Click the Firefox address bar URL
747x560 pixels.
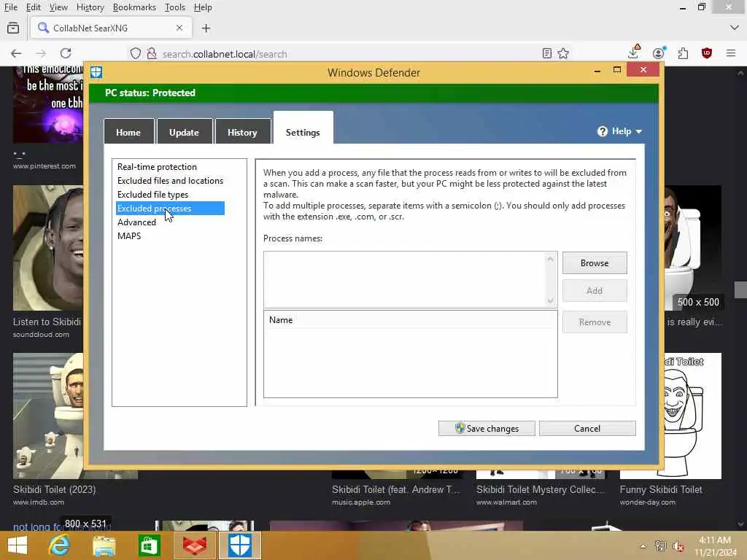pos(225,54)
